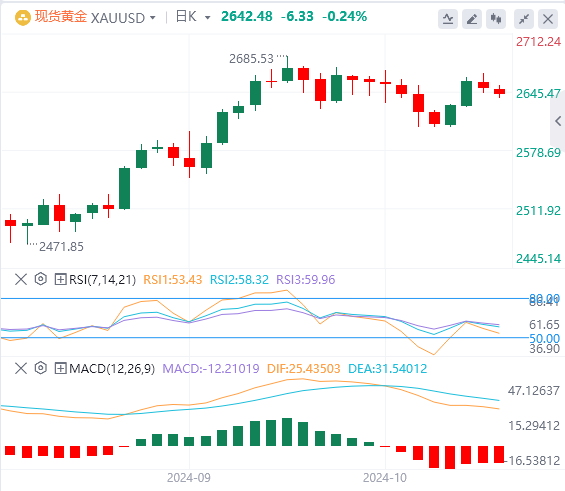This screenshot has width=565, height=491.
Task: Click the MACD(12,26,9) indicator label
Action: point(112,369)
